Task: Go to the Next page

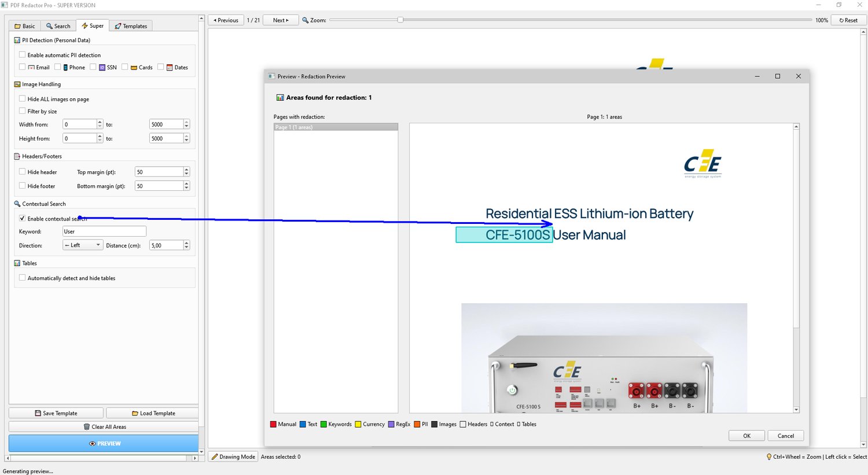Action: coord(281,20)
